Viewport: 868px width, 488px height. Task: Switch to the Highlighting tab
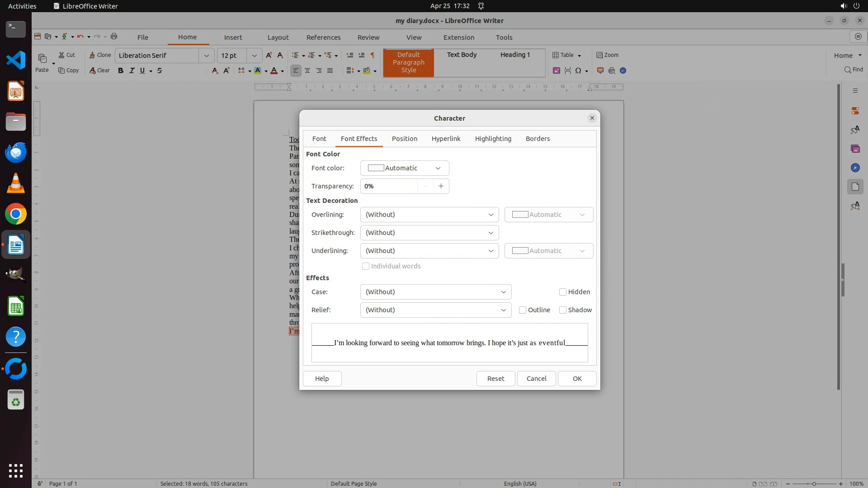pyautogui.click(x=493, y=139)
